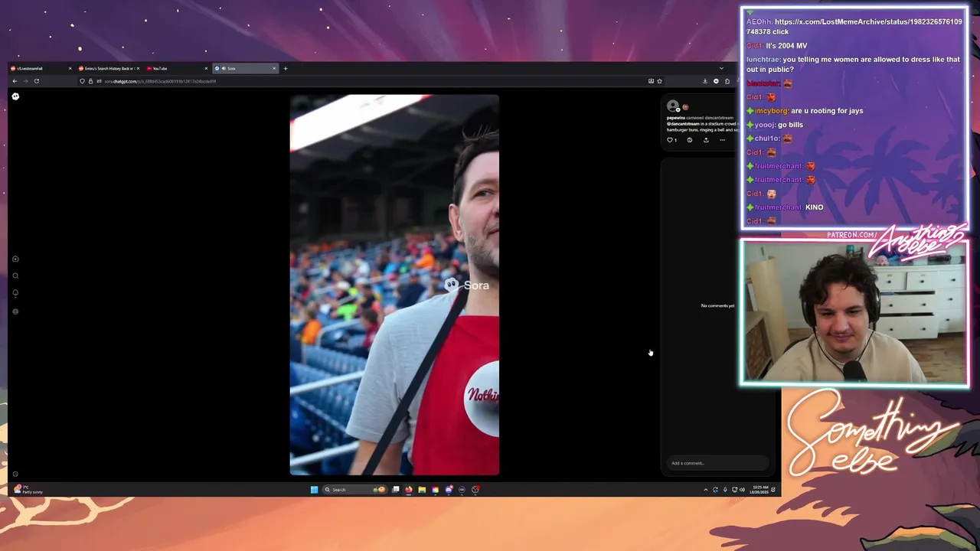The image size is (980, 551).
Task: Like the Sora post with heart icon
Action: coord(670,140)
